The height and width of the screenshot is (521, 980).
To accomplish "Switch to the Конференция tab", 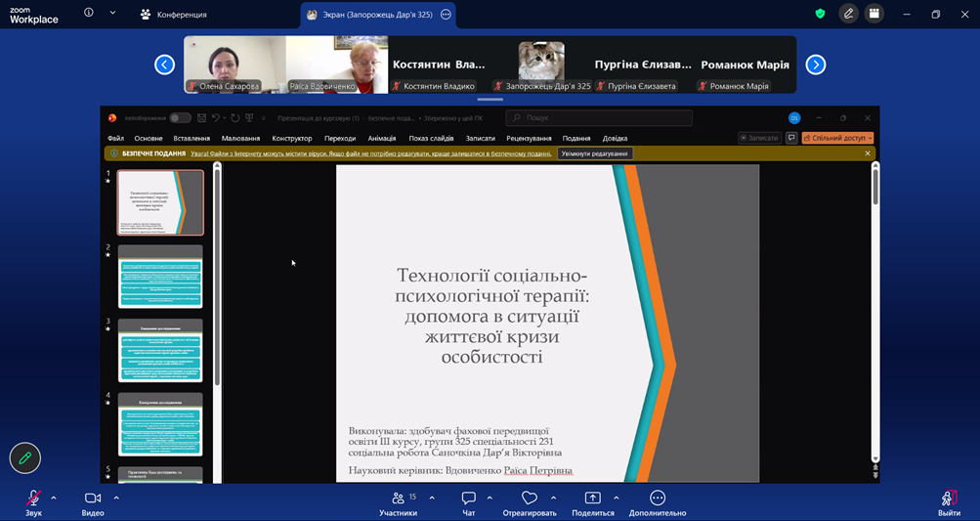I will (173, 15).
